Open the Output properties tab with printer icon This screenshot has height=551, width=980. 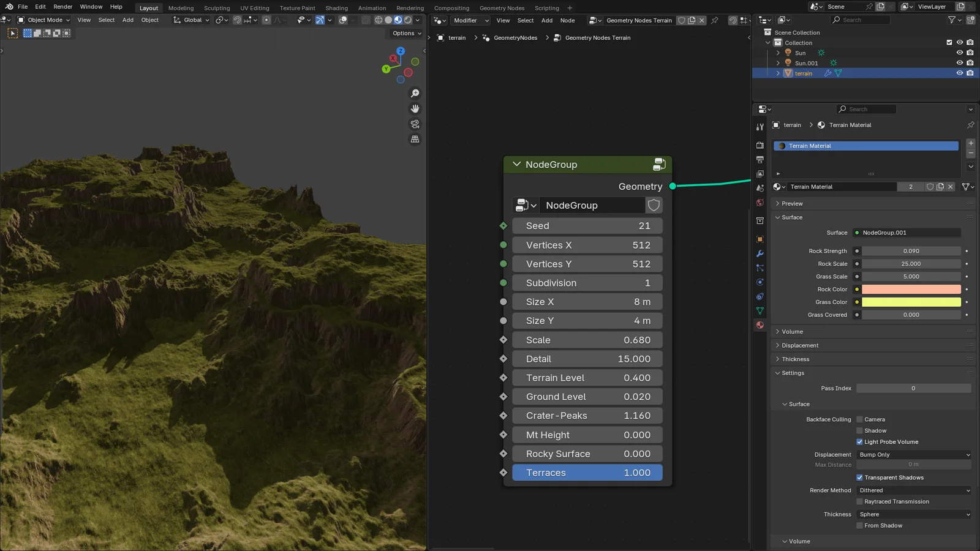coord(759,159)
